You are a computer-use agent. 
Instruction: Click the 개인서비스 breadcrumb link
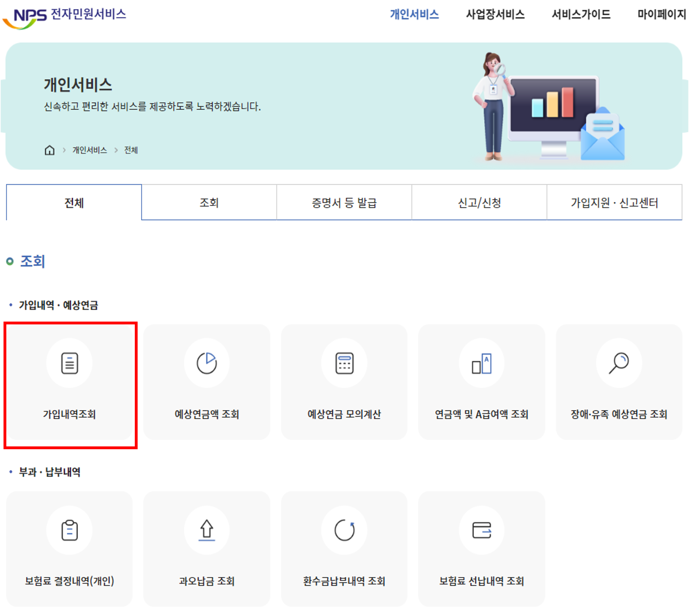89,150
